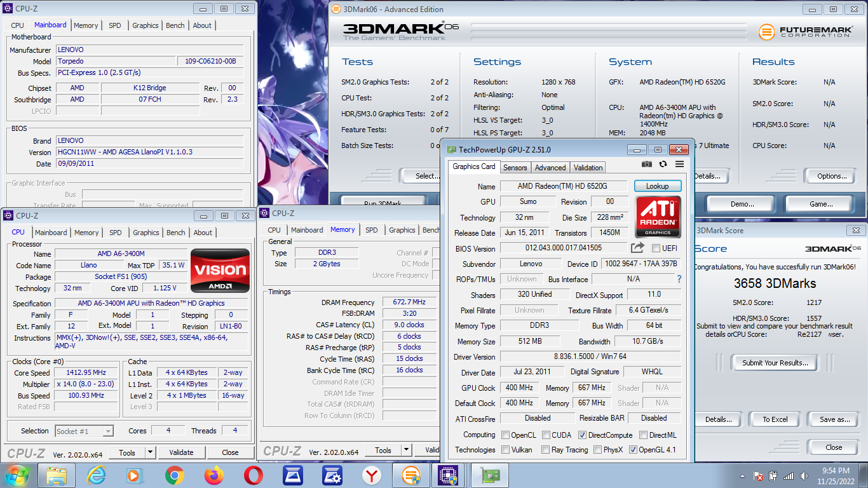Toggle the Vulkan technologies checkbox

pos(505,450)
